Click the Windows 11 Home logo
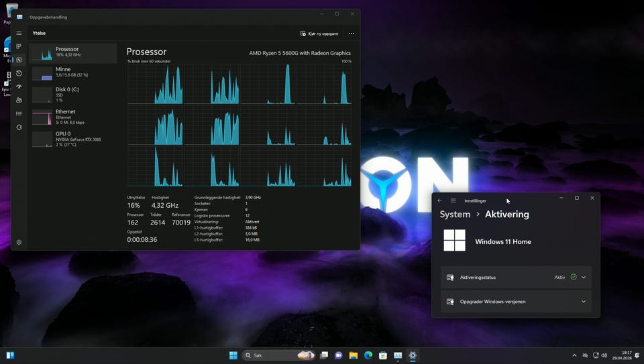The width and height of the screenshot is (644, 364). [454, 240]
